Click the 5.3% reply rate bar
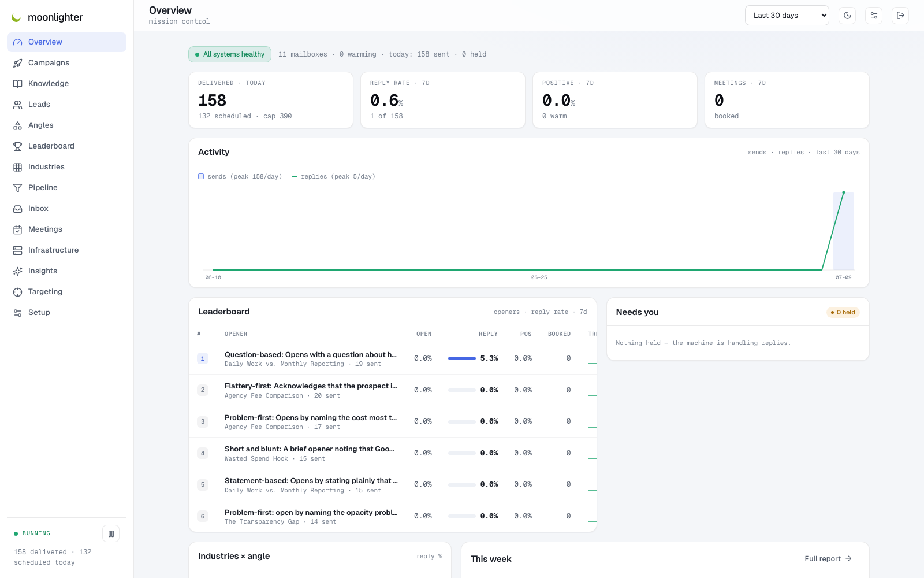The width and height of the screenshot is (924, 578). pos(462,358)
